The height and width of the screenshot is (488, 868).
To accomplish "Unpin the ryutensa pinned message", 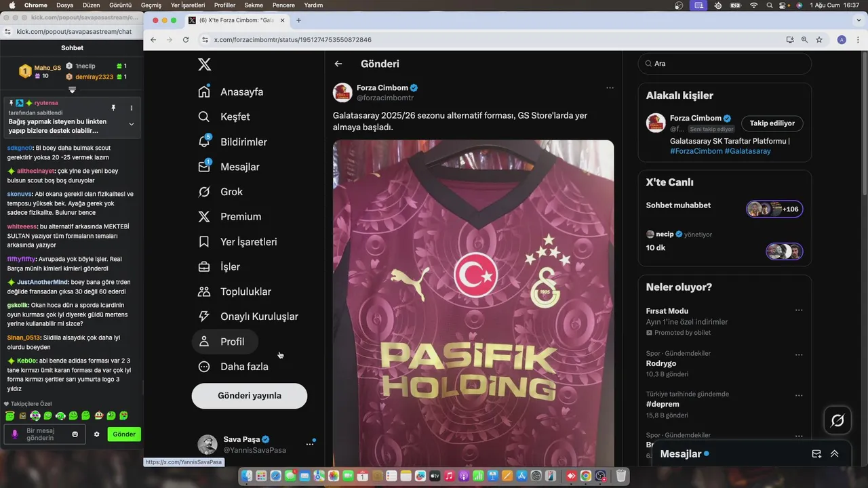I will [113, 108].
